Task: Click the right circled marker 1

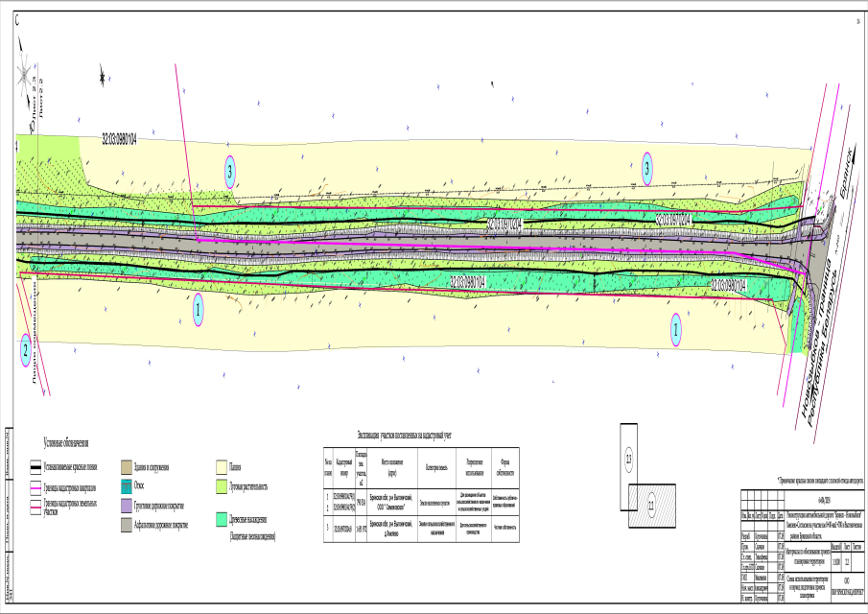Action: pos(677,329)
